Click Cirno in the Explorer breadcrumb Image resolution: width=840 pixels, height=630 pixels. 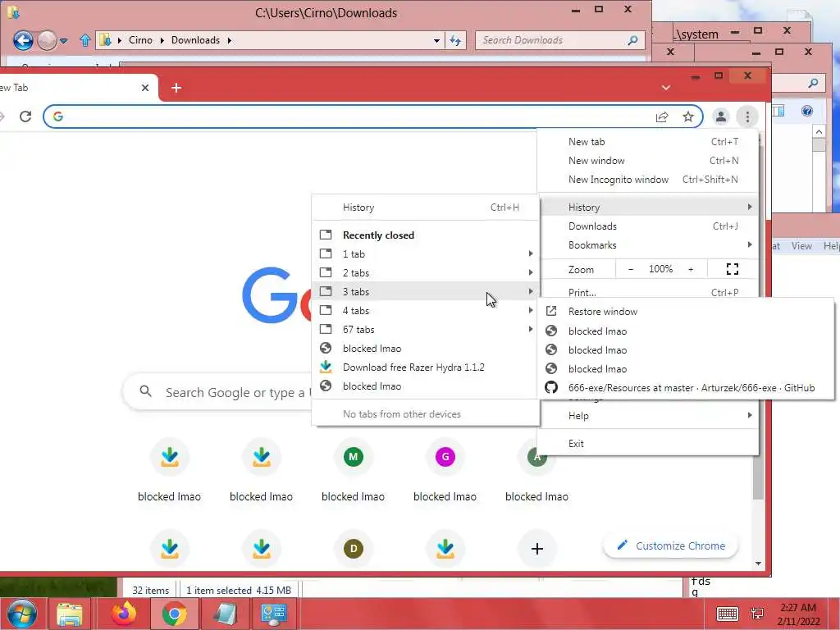140,40
